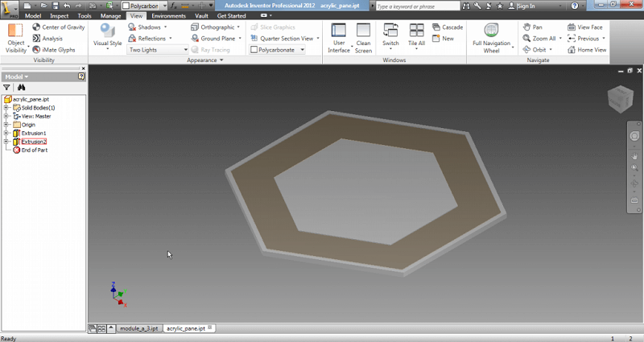
Task: Click the ViewCube in the viewport
Action: (x=620, y=99)
